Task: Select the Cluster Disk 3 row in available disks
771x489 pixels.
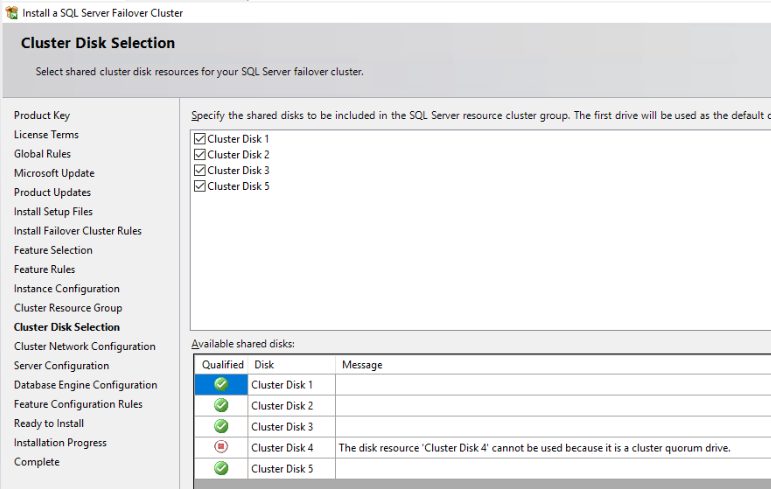Action: (483, 427)
